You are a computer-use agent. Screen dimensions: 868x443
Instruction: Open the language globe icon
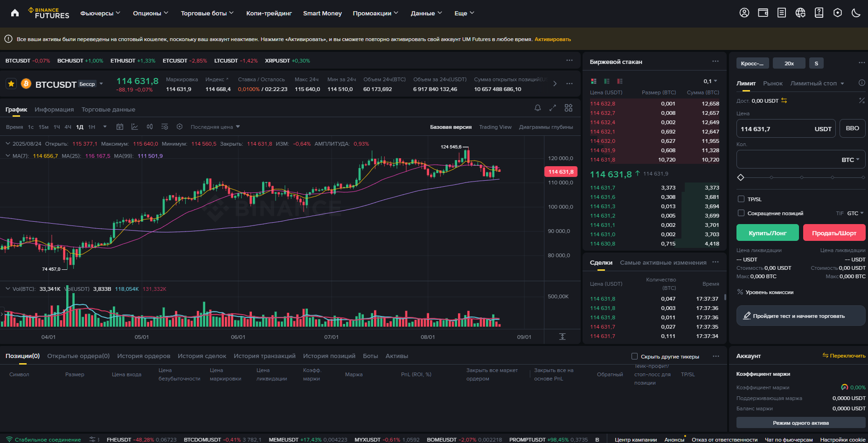(800, 13)
